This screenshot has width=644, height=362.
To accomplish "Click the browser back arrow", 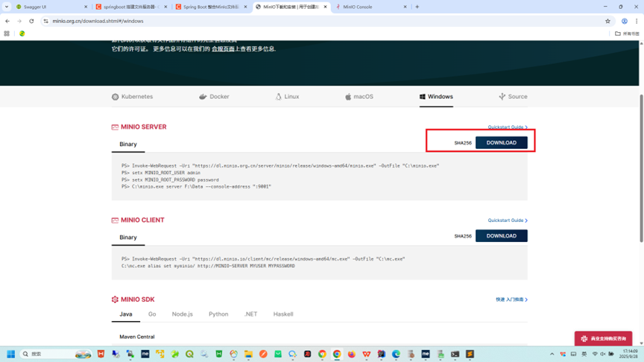I will (x=7, y=21).
